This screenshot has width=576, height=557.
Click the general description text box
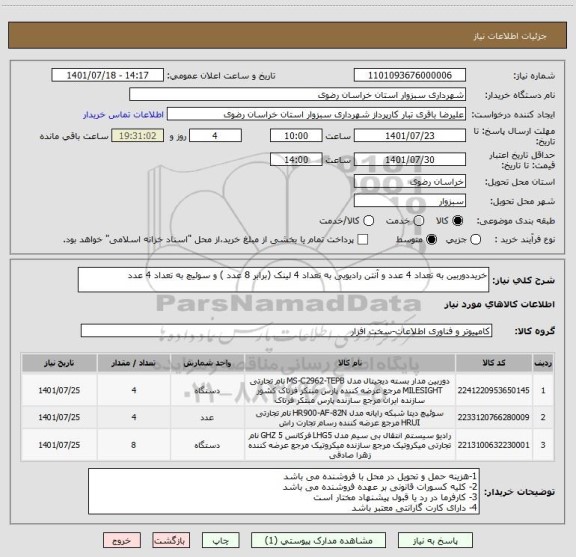(283, 280)
